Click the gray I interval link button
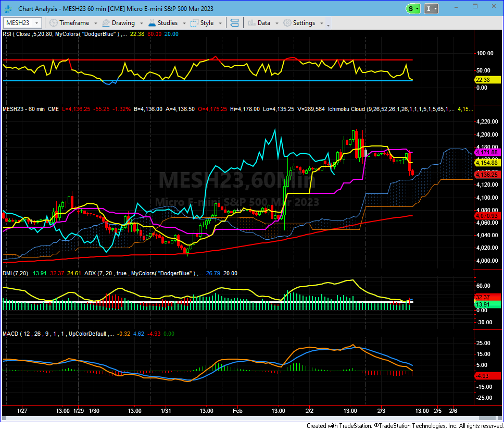The height and width of the screenshot is (429, 504). 431,9
